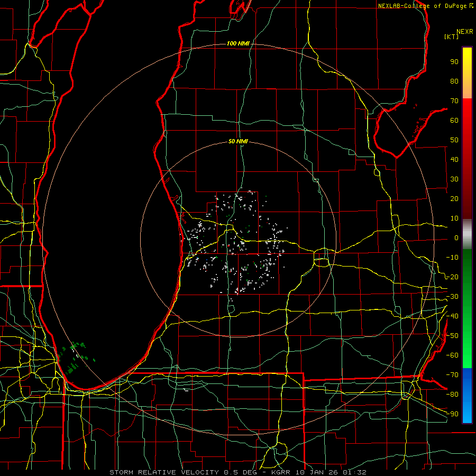Screen dimensions: 476x476
Task: Select the -60 value on velocity scale
Action: (452, 355)
